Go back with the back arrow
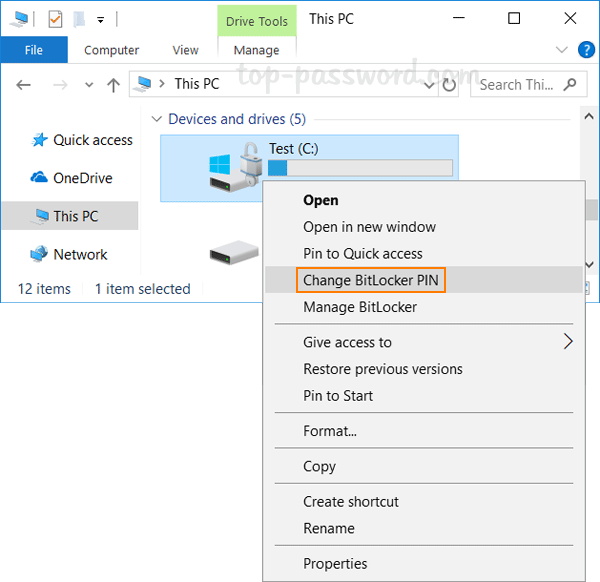 (x=23, y=85)
